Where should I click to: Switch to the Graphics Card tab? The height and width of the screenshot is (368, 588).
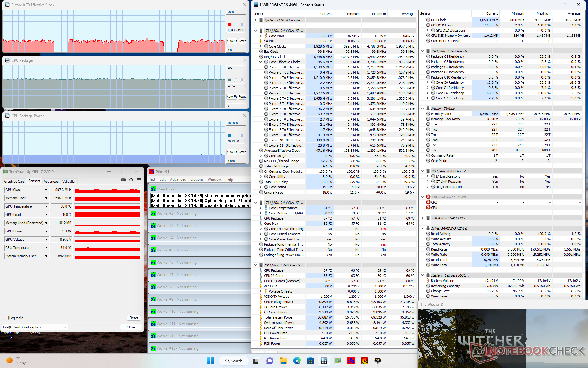[x=14, y=182]
